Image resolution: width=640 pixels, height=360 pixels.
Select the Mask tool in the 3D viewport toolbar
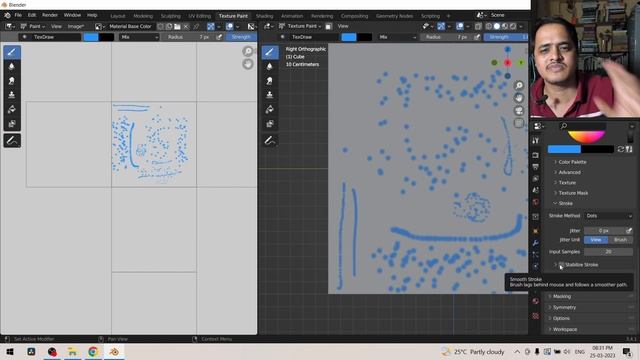269,124
